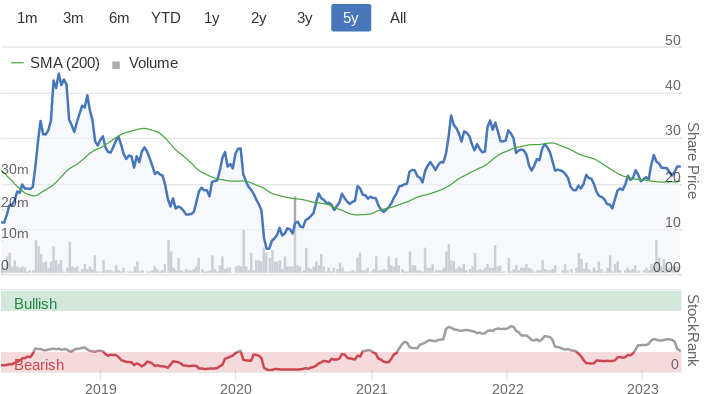The image size is (706, 394).
Task: Show All historical data
Action: pyautogui.click(x=398, y=18)
